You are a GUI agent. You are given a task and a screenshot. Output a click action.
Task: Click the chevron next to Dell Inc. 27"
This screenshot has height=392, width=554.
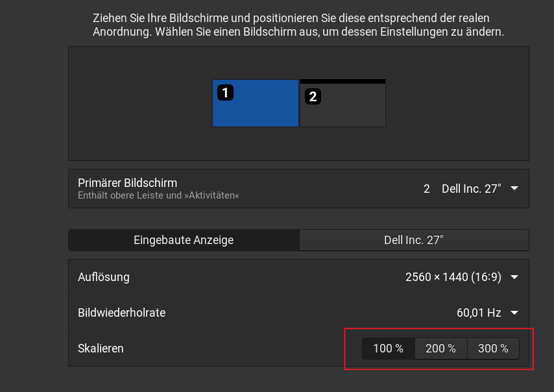514,188
